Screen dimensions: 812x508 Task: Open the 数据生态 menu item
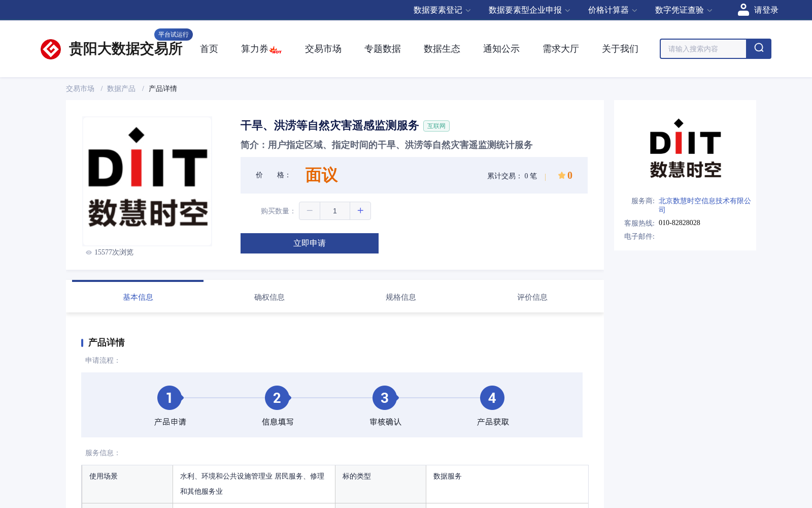pos(442,49)
